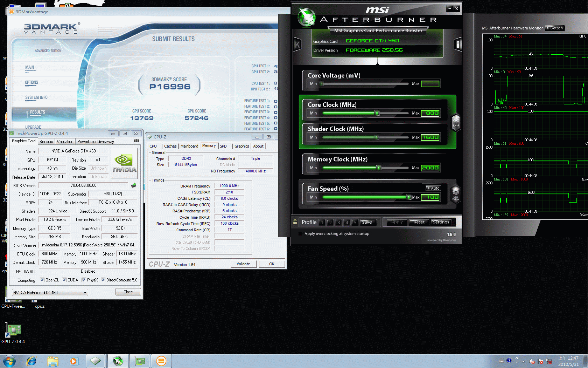
Task: Open Graphics tab in CPU-Z
Action: tap(242, 146)
